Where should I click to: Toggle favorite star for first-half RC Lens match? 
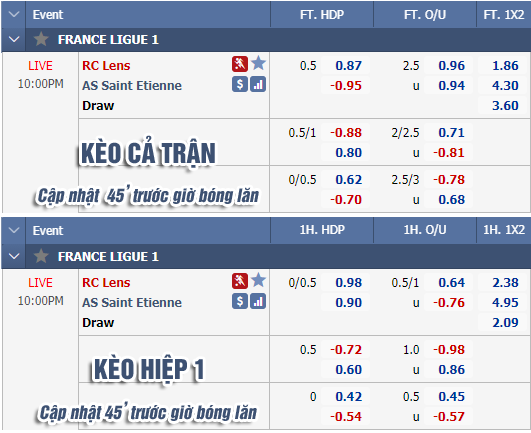(x=258, y=280)
